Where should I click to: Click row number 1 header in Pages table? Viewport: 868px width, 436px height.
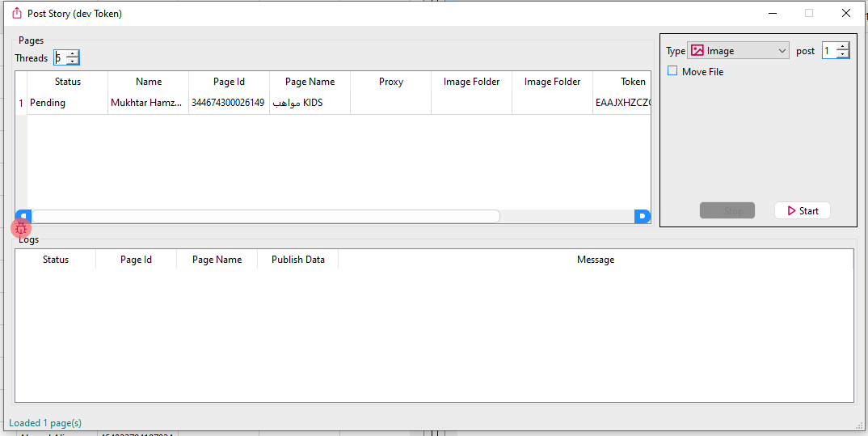click(x=21, y=103)
